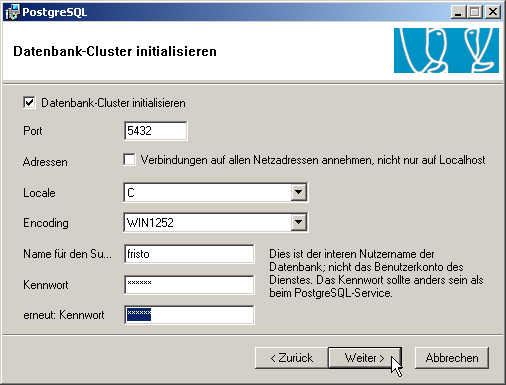
Task: Open the Encoding dropdown arrow
Action: [x=298, y=222]
